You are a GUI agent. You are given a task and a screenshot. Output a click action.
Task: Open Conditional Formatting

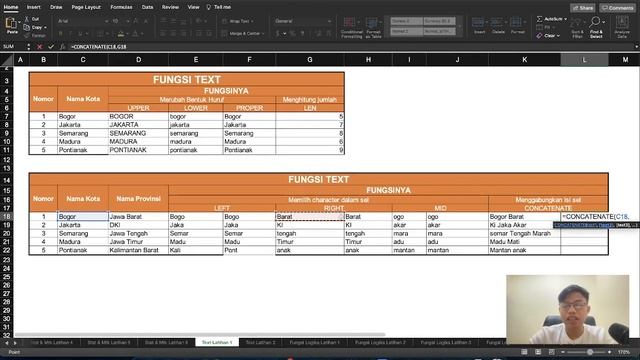pos(351,28)
